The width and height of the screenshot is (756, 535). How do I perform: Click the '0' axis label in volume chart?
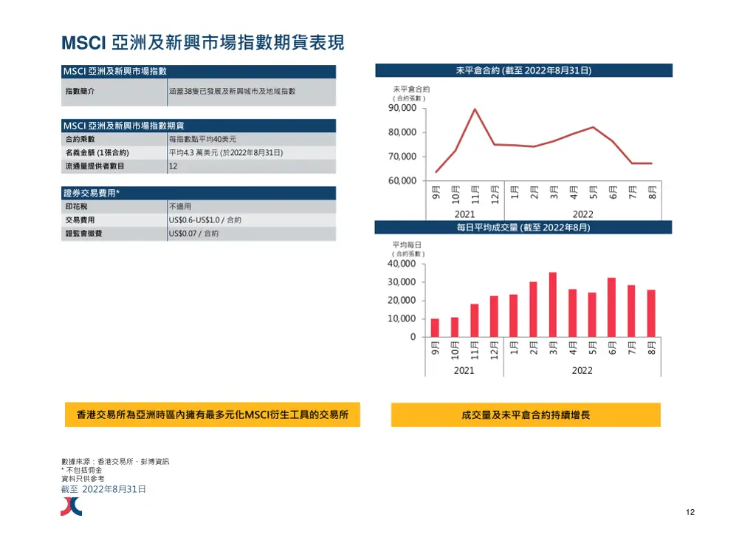[413, 337]
